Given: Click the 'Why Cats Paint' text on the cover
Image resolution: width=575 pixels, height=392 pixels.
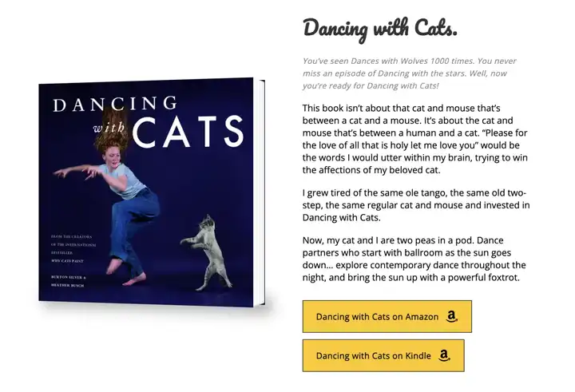Looking at the screenshot, I should pos(67,261).
